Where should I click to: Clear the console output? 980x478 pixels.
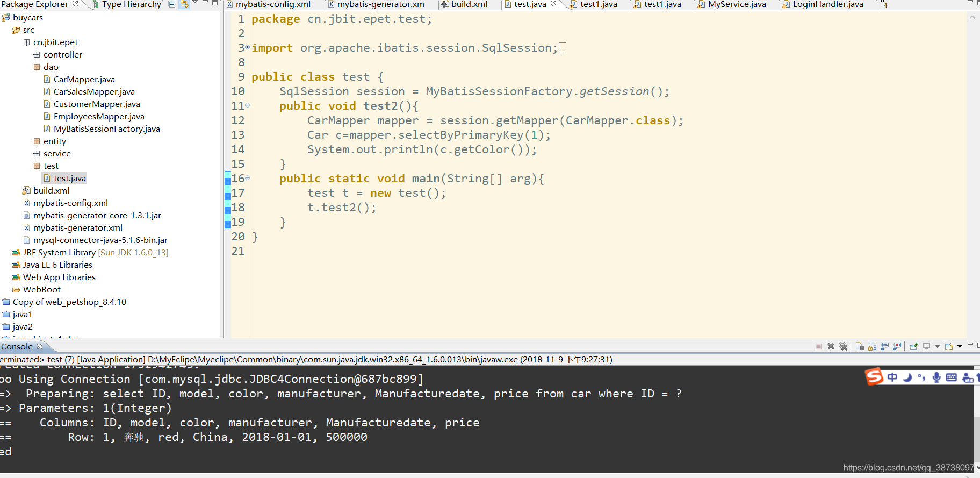860,346
